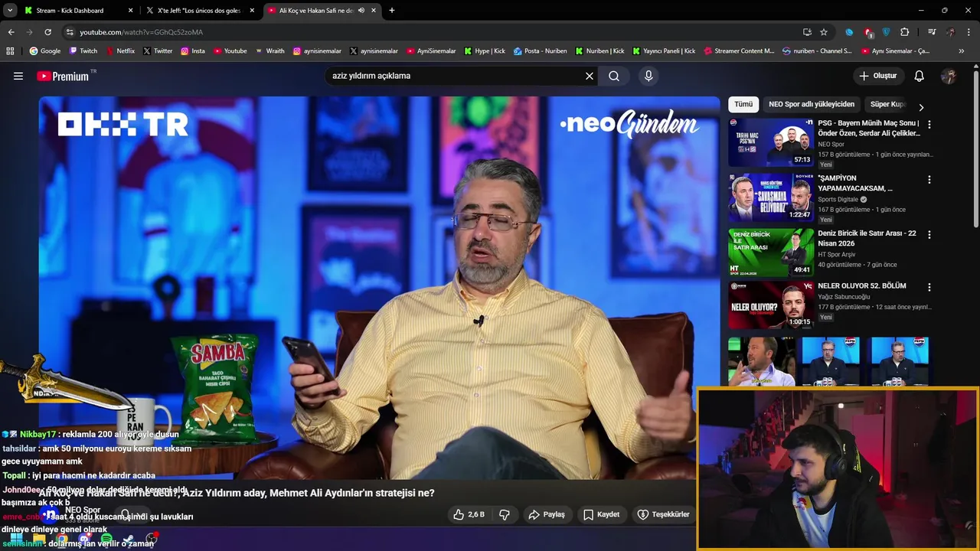Reload the YouTube page
980x551 pixels.
pyautogui.click(x=47, y=32)
